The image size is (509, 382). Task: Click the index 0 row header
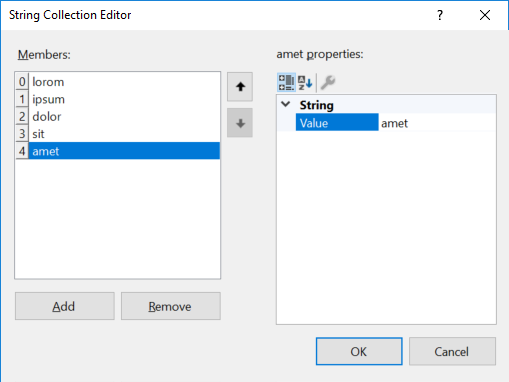[x=22, y=82]
